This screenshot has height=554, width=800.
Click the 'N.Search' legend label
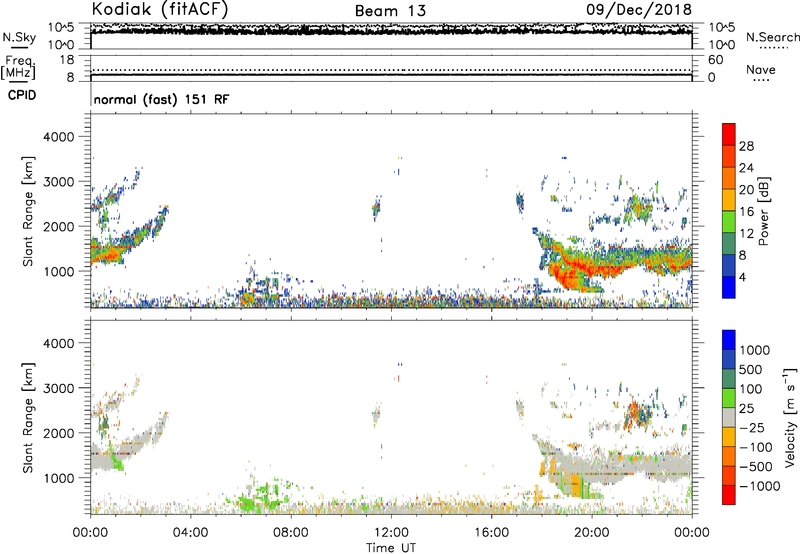coord(772,37)
